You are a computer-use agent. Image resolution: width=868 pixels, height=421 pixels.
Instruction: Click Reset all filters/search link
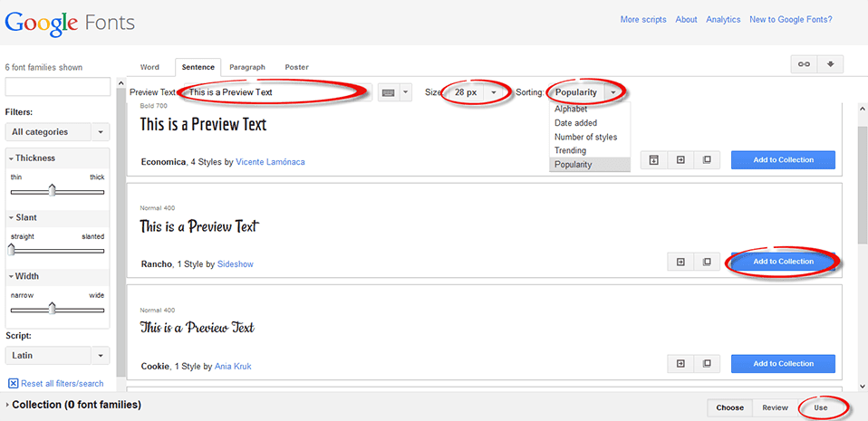(62, 383)
